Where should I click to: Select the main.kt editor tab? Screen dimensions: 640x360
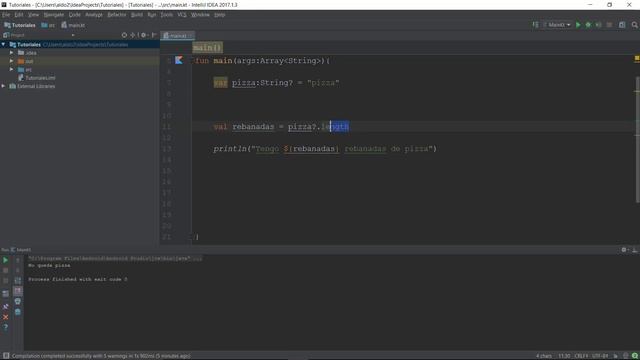[x=178, y=36]
